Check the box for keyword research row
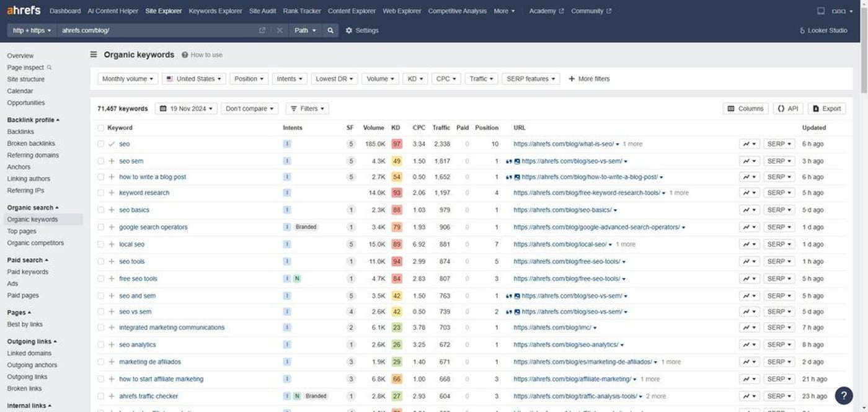Viewport: 868px width, 412px height. click(x=100, y=193)
